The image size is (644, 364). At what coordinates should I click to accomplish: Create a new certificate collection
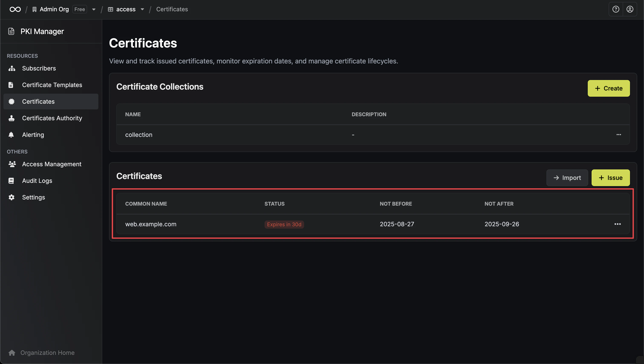point(608,88)
